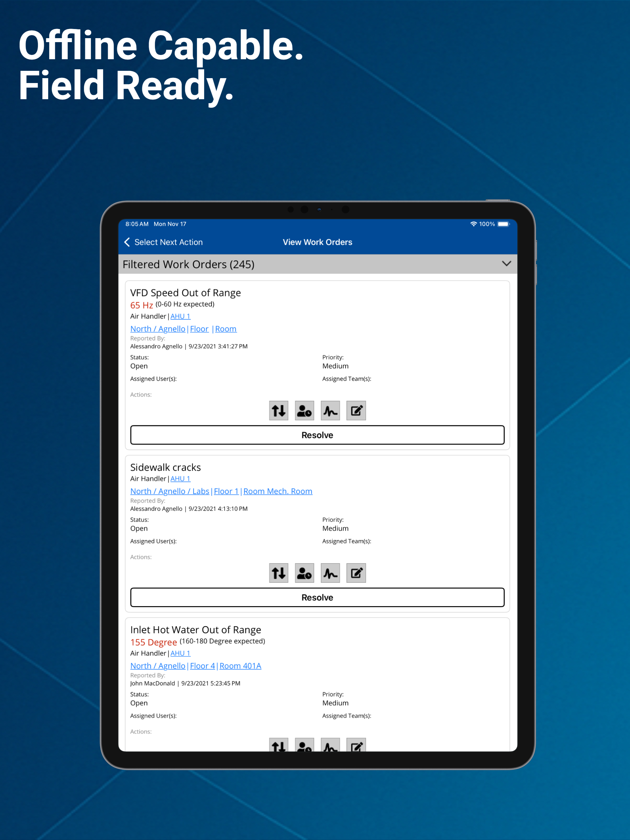This screenshot has height=840, width=630.
Task: Edit the Sidewalk cracks work order
Action: tap(356, 573)
